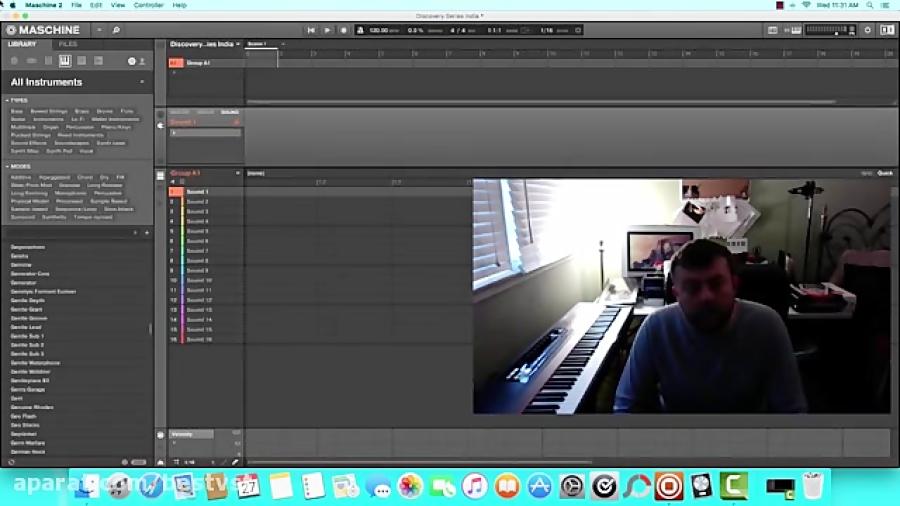900x506 pixels.
Task: Toggle the keyboard controller icon in header
Action: coord(796,30)
